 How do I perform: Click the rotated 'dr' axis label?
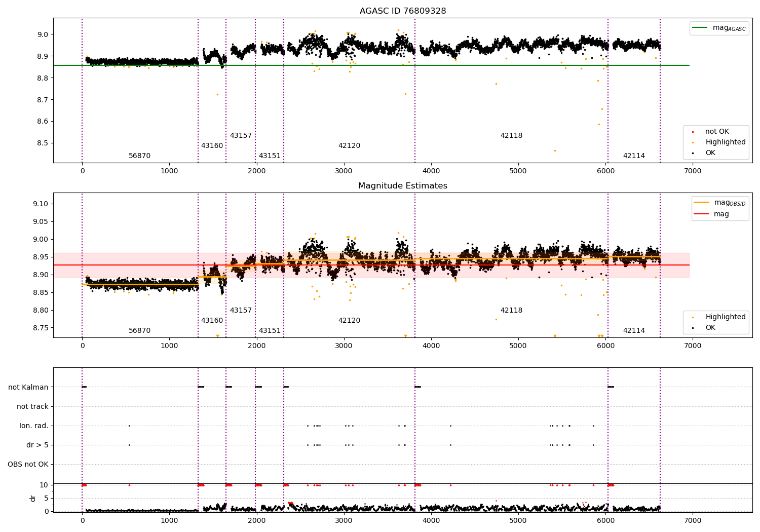pyautogui.click(x=33, y=498)
